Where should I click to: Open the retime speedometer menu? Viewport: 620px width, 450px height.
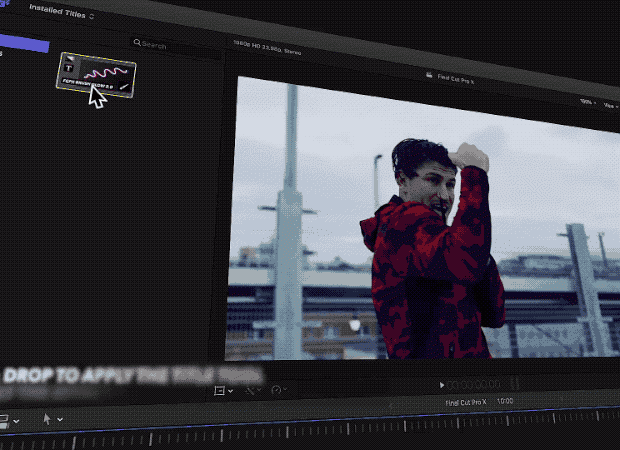[279, 390]
